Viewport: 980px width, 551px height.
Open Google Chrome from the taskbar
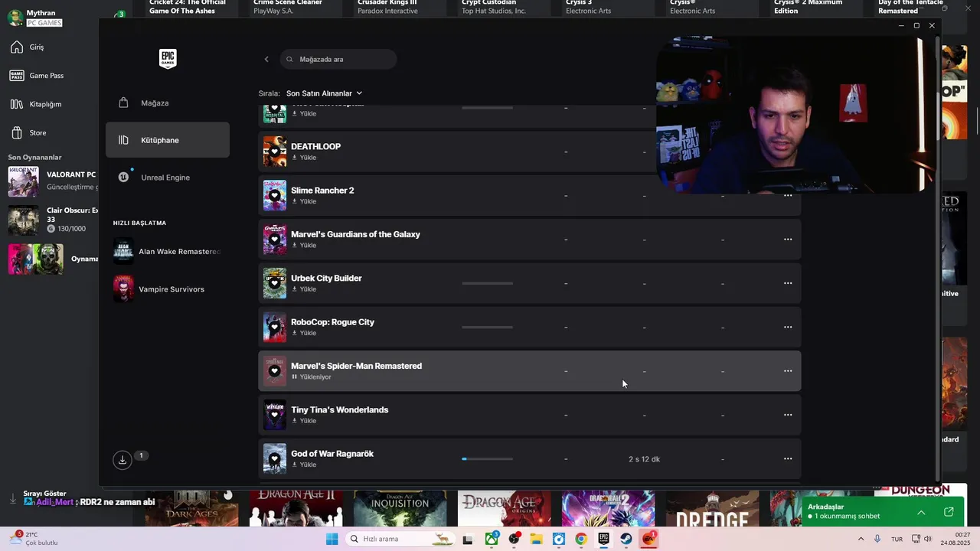(581, 539)
